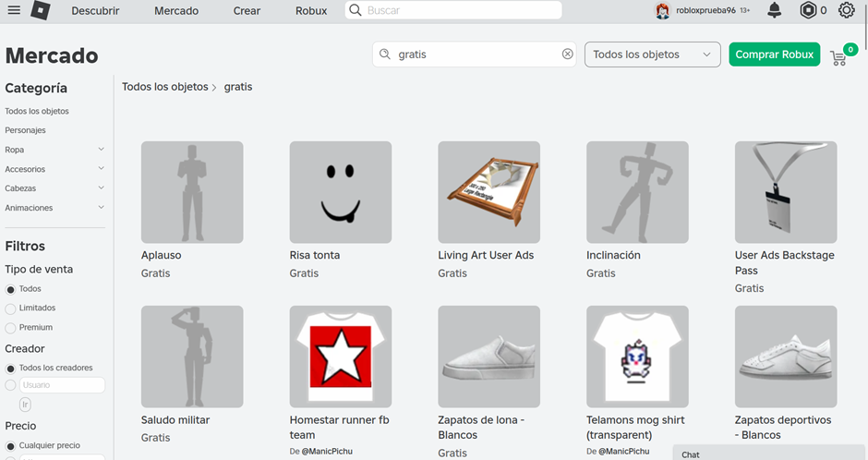Image resolution: width=868 pixels, height=460 pixels.
Task: Clear the 'gratis' search text
Action: (x=567, y=54)
